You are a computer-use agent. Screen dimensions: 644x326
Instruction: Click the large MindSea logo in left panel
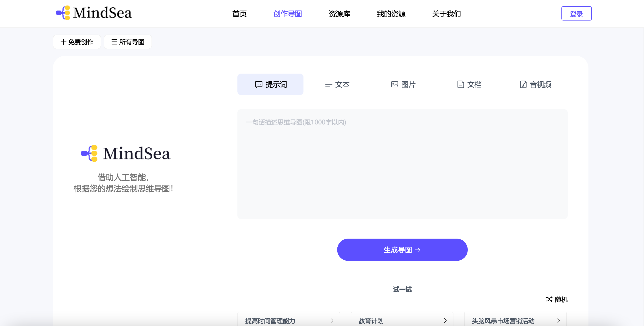coord(126,153)
